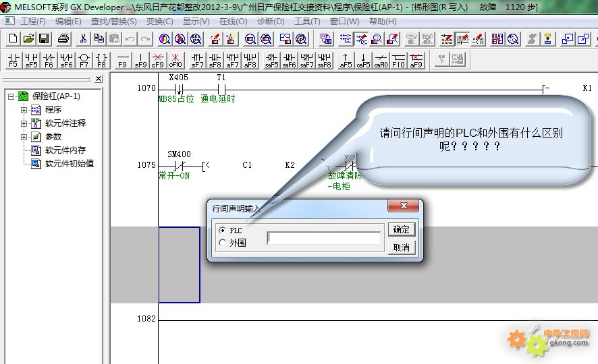This screenshot has width=598, height=364.
Task: Draw vertical line with sF9 icon
Action: (x=141, y=60)
